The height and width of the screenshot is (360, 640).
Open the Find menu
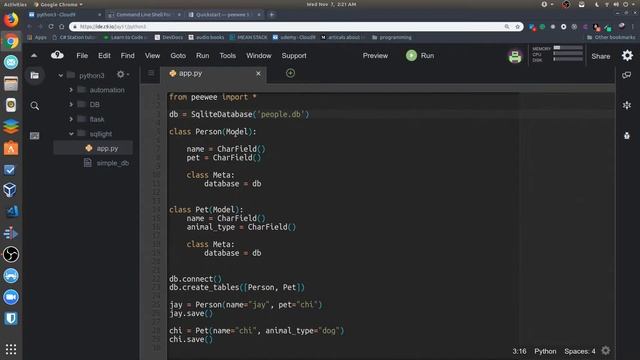(x=127, y=56)
